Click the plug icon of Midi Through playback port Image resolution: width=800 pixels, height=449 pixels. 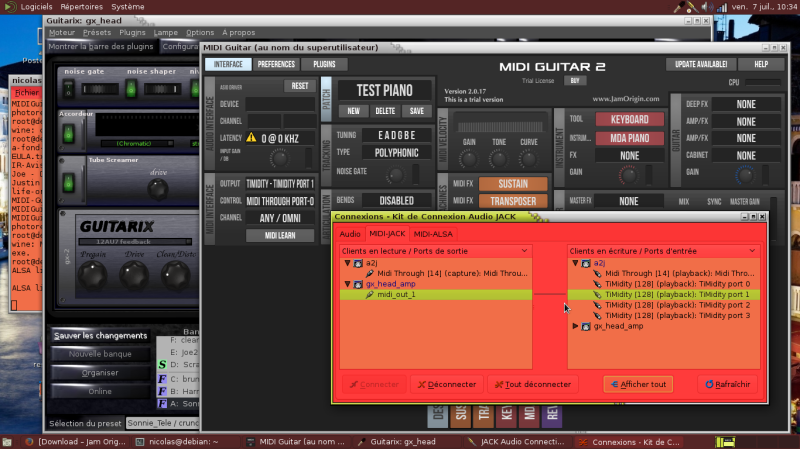click(597, 273)
